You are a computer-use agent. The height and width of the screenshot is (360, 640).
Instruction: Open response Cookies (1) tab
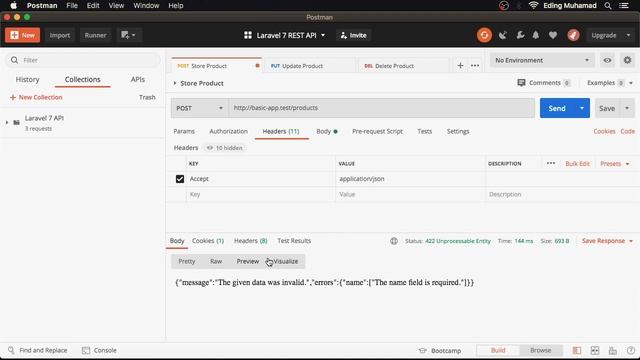208,241
